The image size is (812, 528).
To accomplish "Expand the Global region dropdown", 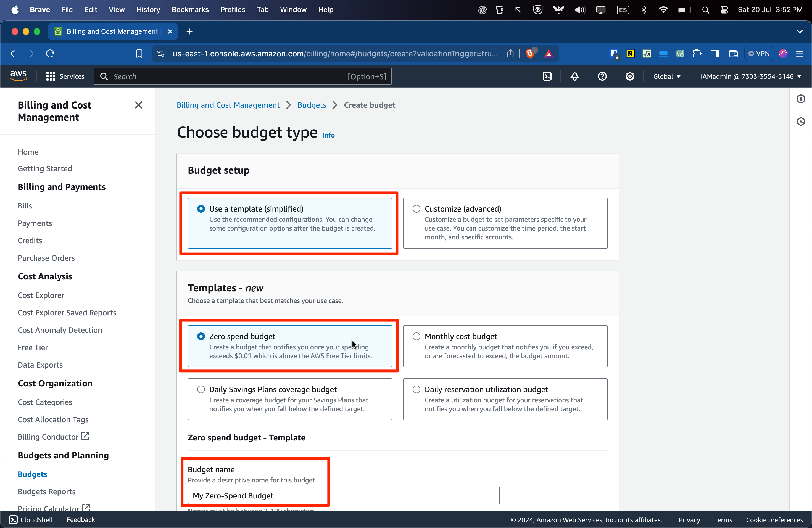I will [x=667, y=76].
